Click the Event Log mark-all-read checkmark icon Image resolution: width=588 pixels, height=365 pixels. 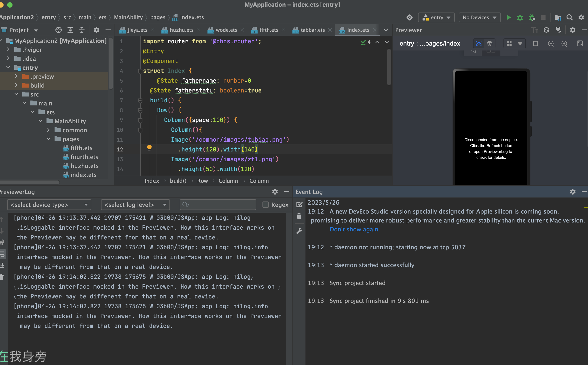coord(299,204)
